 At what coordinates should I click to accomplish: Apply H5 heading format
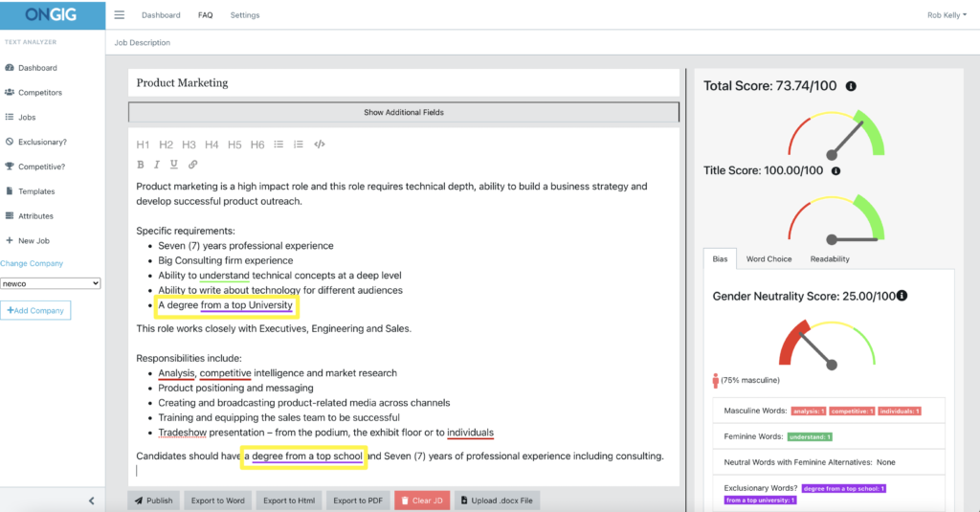tap(234, 145)
